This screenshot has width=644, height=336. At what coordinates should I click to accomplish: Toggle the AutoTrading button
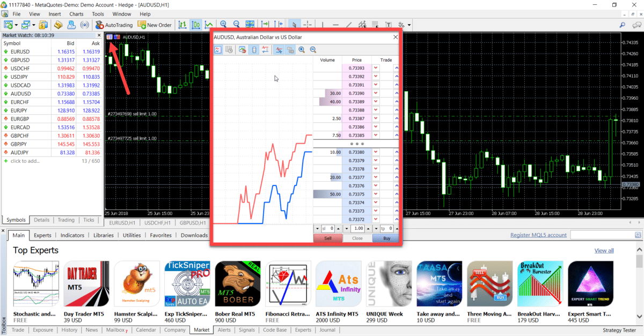[x=114, y=25]
